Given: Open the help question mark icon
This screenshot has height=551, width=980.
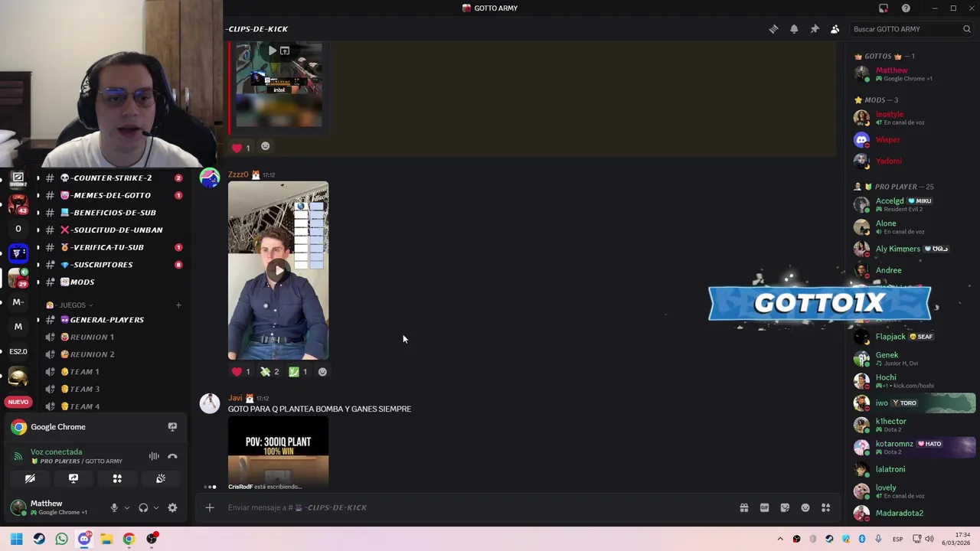Looking at the screenshot, I should pyautogui.click(x=906, y=8).
